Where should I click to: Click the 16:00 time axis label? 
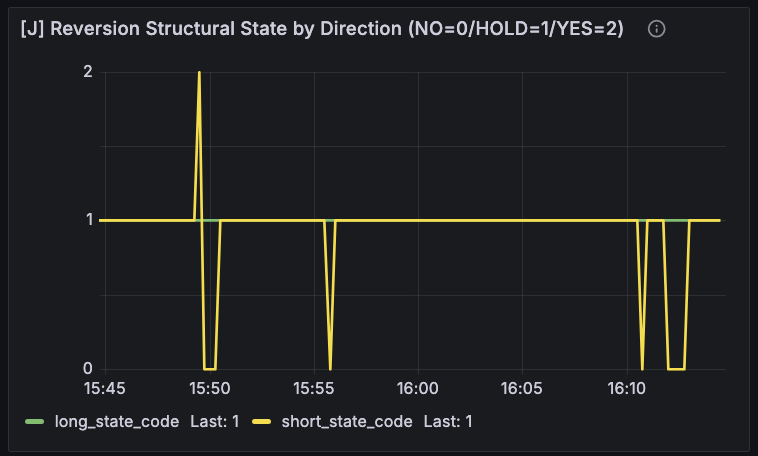(418, 387)
